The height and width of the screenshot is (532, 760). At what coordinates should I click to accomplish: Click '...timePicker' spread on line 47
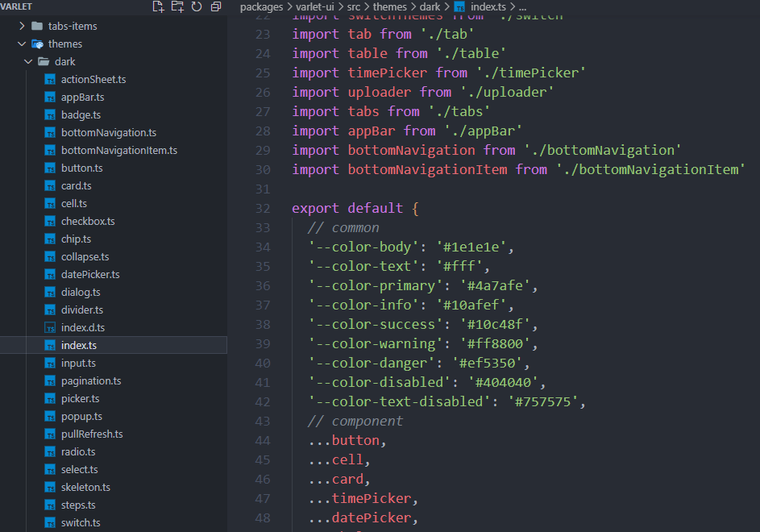(x=359, y=498)
